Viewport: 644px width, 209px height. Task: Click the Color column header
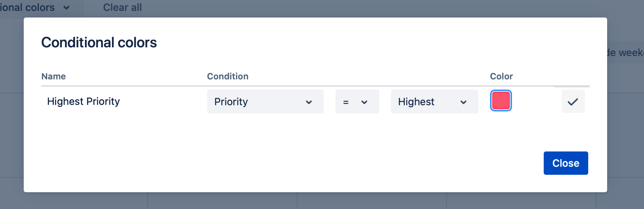[501, 76]
